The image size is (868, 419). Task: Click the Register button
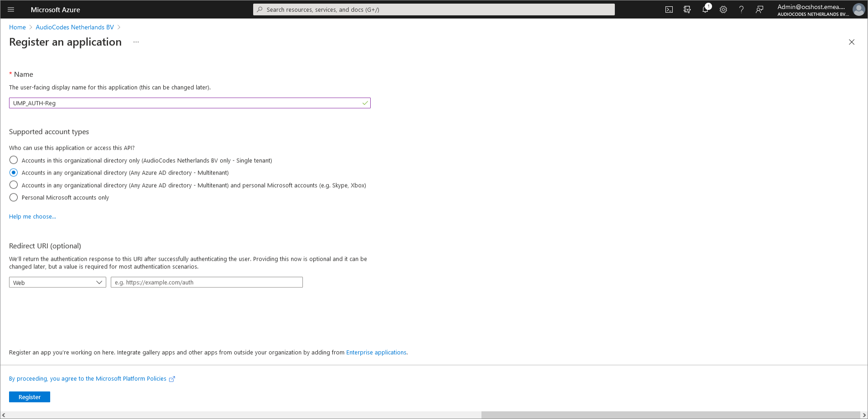29,397
